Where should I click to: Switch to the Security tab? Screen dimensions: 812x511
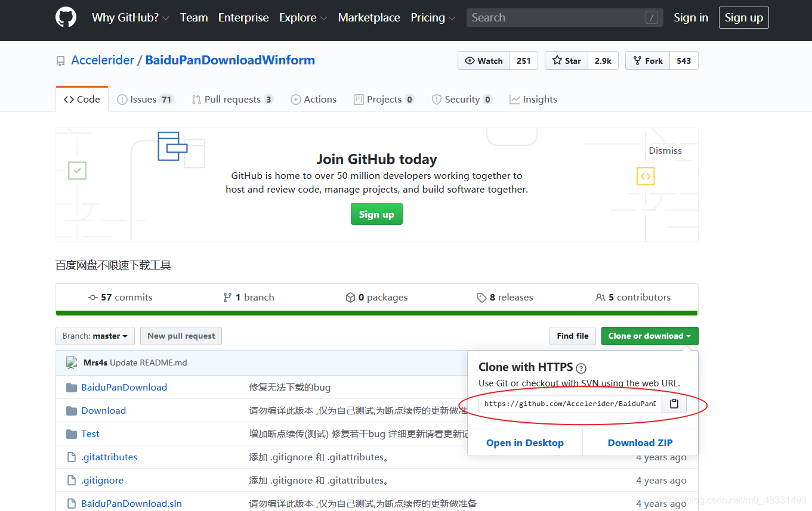(462, 100)
